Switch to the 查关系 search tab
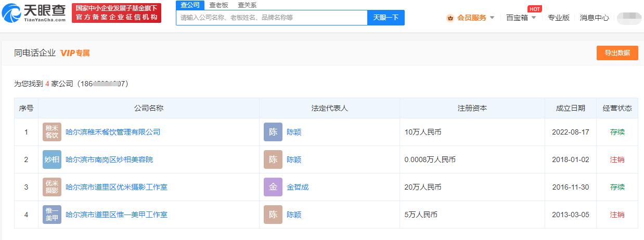 247,5
